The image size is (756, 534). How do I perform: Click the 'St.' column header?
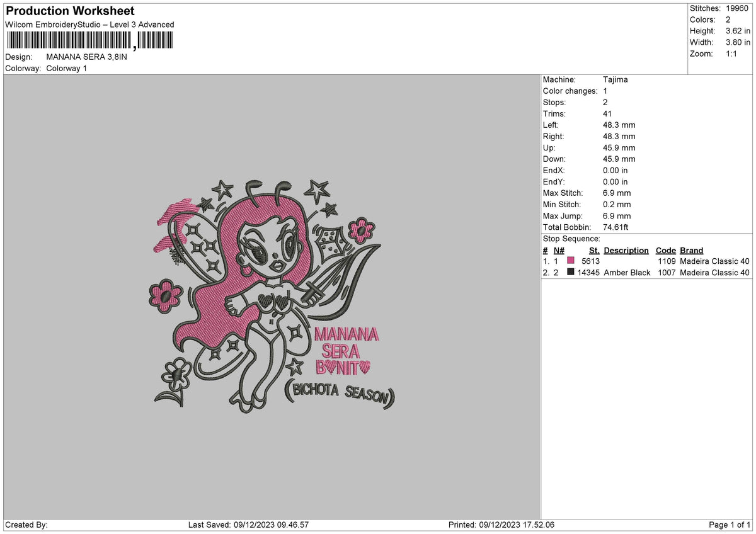point(594,250)
